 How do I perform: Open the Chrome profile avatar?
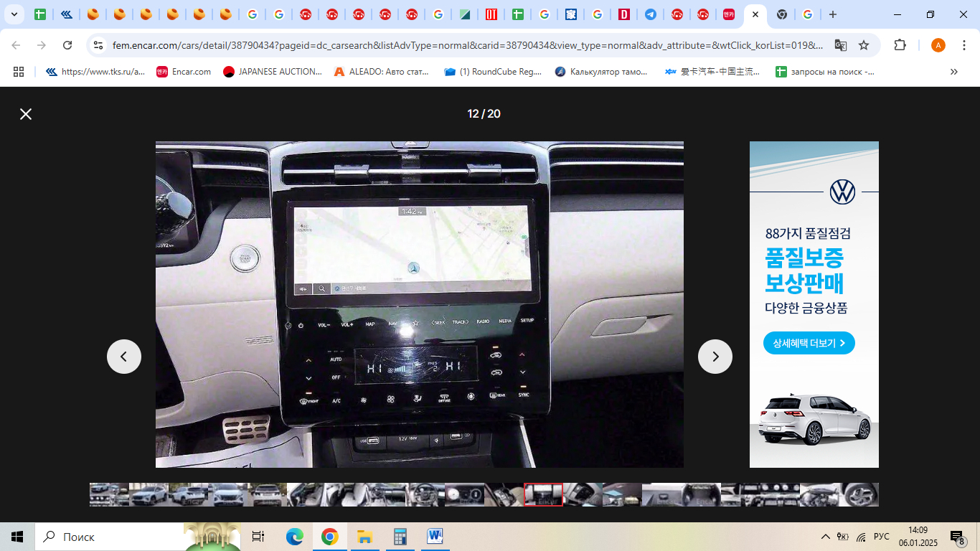(938, 45)
